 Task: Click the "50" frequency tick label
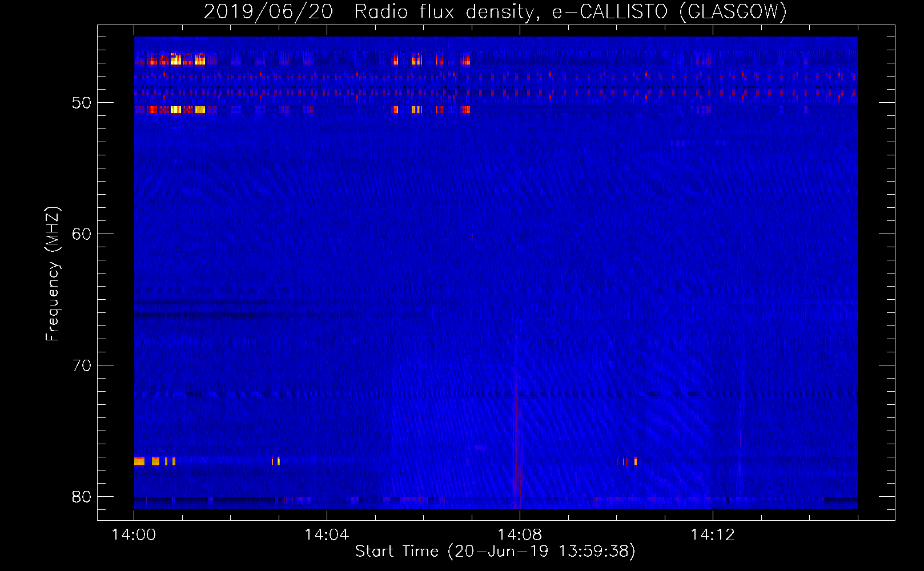click(82, 103)
